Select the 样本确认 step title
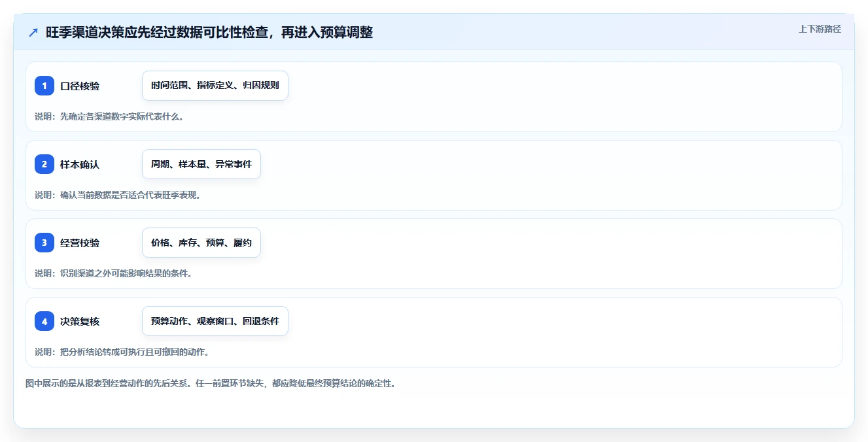The height and width of the screenshot is (442, 868). [80, 164]
